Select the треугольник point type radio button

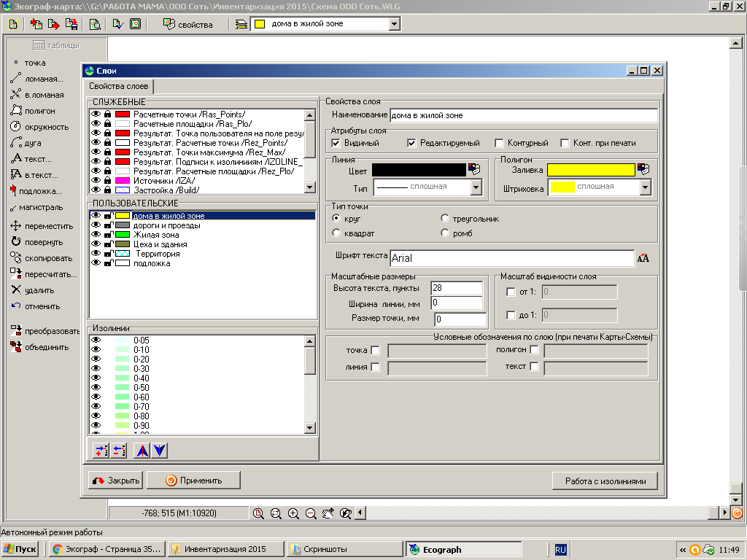click(445, 219)
